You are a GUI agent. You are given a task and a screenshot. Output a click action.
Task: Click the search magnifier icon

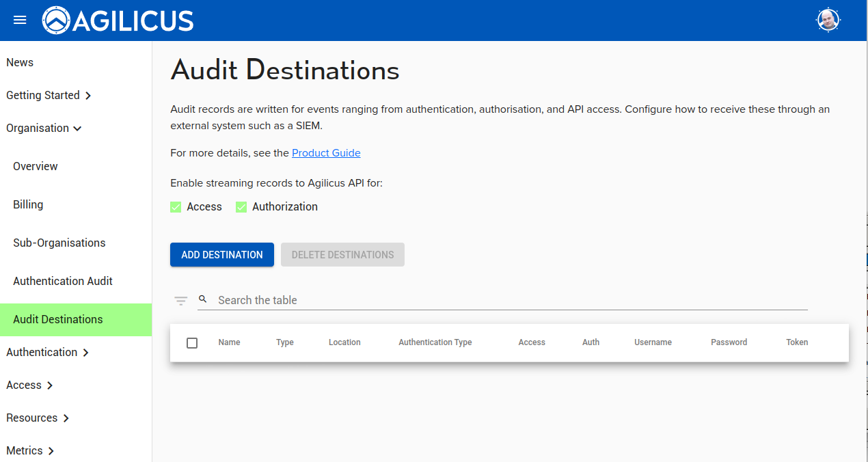[203, 299]
